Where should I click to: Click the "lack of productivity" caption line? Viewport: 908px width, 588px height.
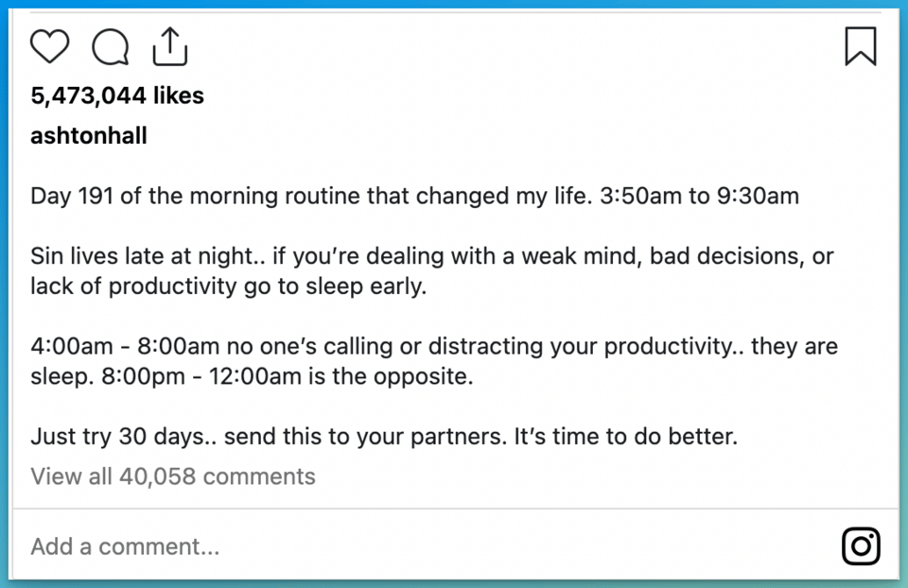[x=228, y=286]
